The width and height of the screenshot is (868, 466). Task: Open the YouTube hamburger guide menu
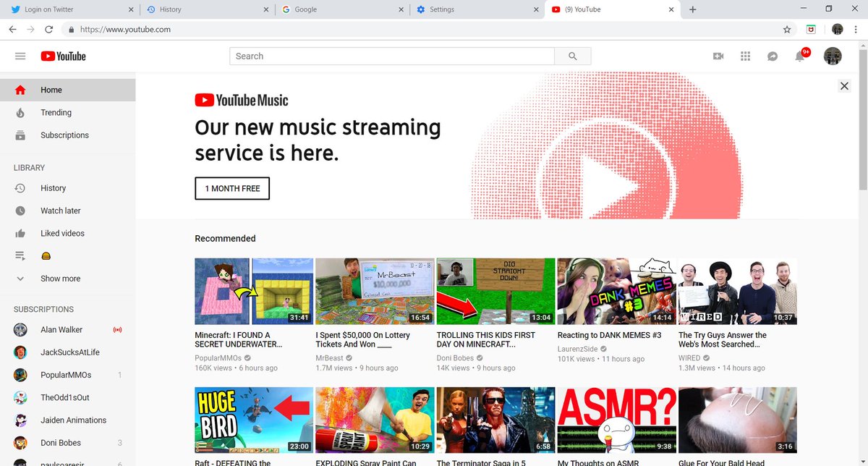tap(20, 56)
